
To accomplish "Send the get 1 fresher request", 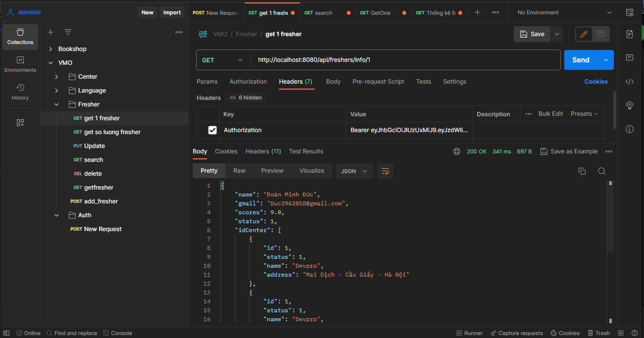I will pyautogui.click(x=580, y=59).
